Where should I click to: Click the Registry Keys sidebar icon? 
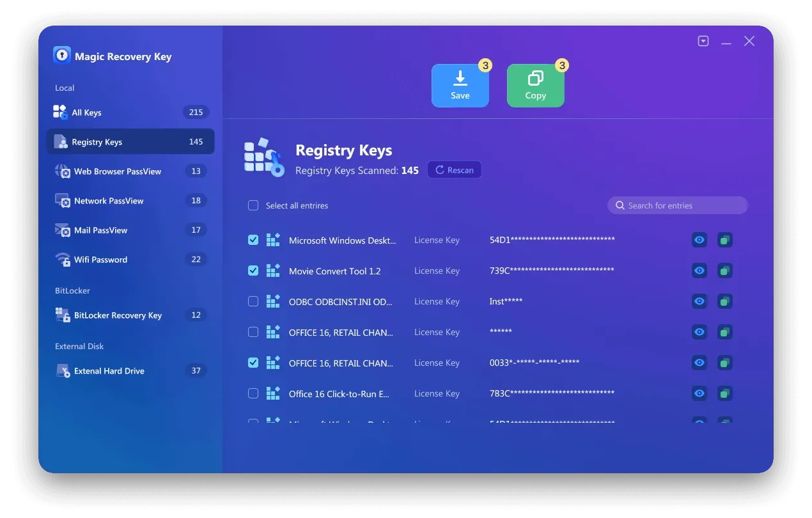61,141
